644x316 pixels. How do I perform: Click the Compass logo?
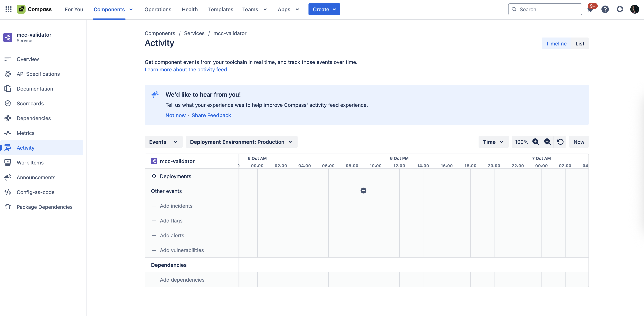21,9
